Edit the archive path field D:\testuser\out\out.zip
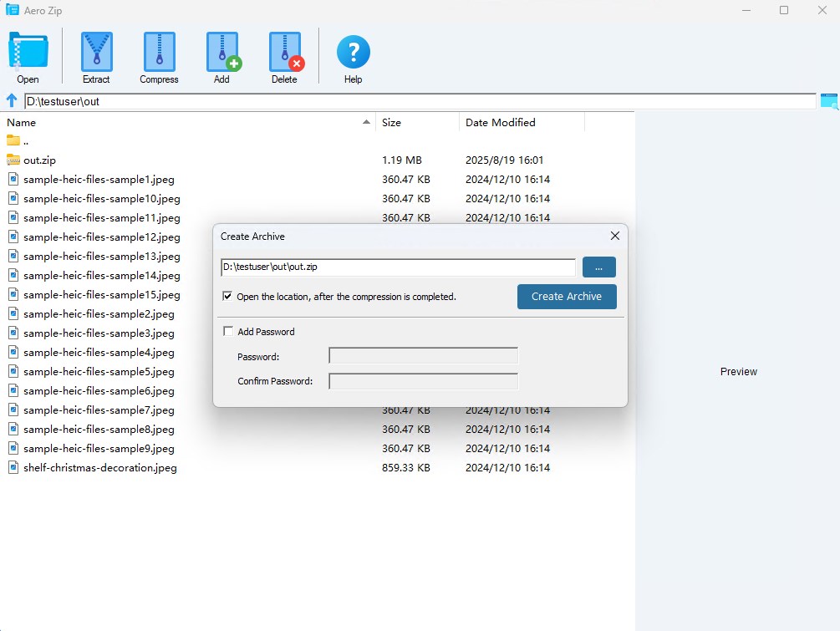Viewport: 840px width, 631px height. 398,267
